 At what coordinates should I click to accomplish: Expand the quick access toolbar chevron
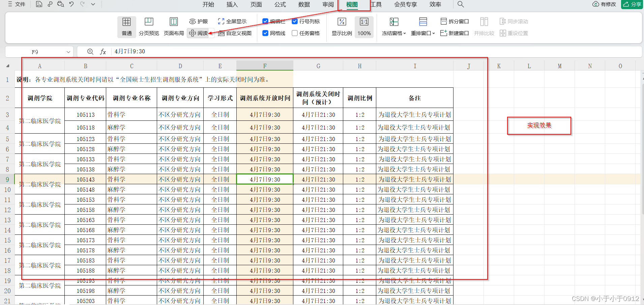coord(93,4)
